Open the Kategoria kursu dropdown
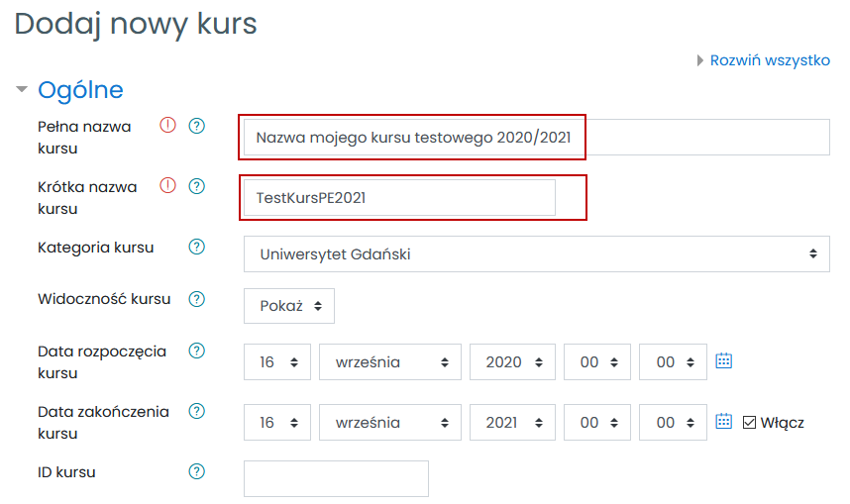 536,253
